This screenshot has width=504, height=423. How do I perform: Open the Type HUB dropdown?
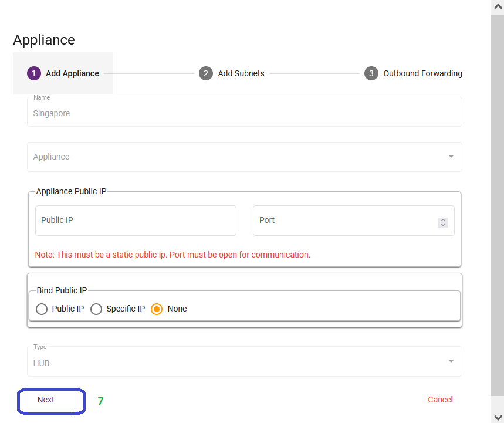click(x=245, y=361)
